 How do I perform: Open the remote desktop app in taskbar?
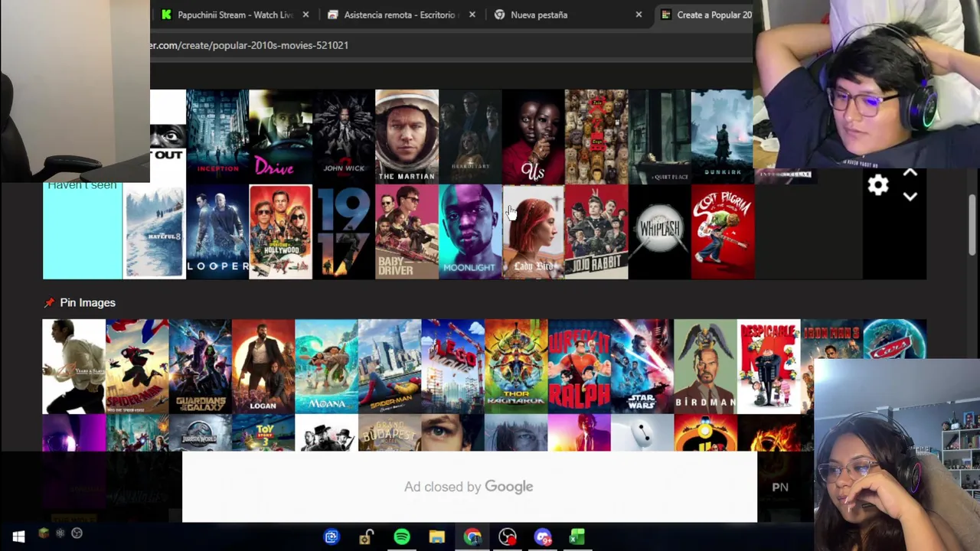click(x=332, y=537)
